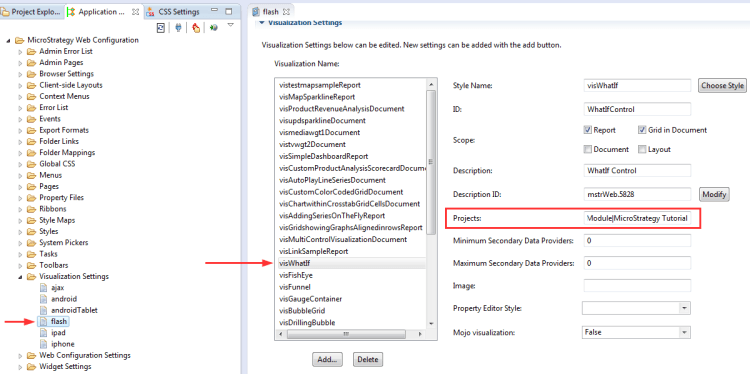
Task: Click the Modify button
Action: pos(714,195)
